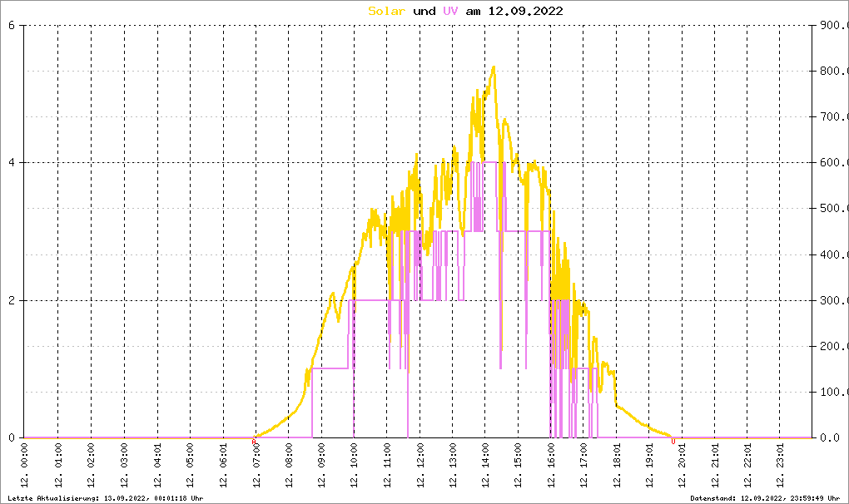849x504 pixels.
Task: Click the value 6 on the left axis
Action: (x=12, y=25)
